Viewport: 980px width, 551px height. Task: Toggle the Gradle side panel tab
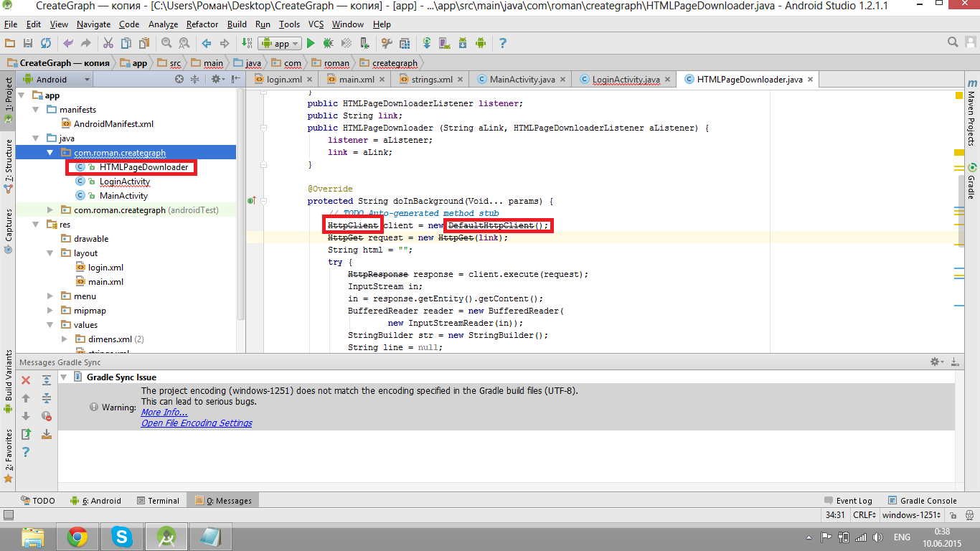tap(971, 182)
